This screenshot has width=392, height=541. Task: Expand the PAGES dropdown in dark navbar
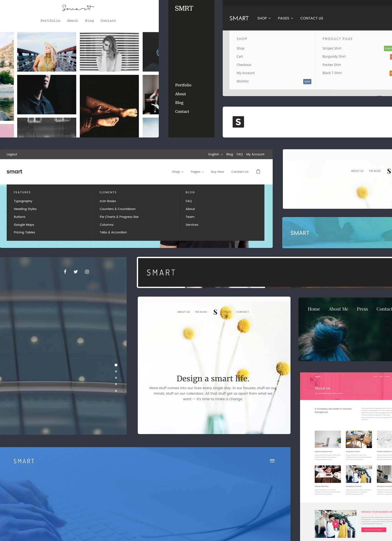[285, 18]
